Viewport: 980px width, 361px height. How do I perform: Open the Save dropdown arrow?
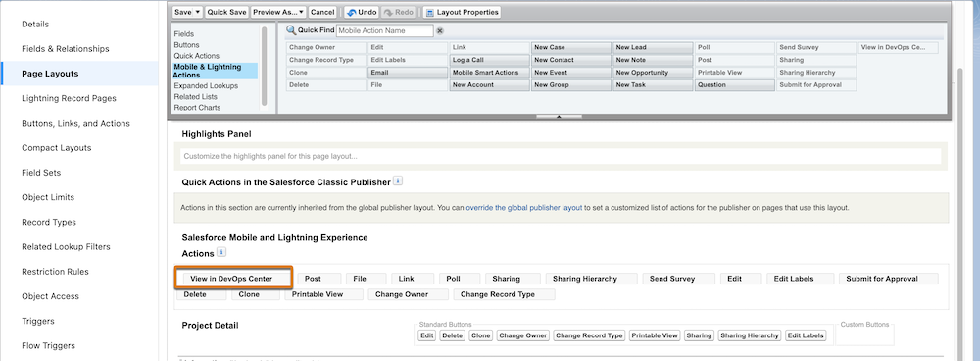(x=198, y=13)
